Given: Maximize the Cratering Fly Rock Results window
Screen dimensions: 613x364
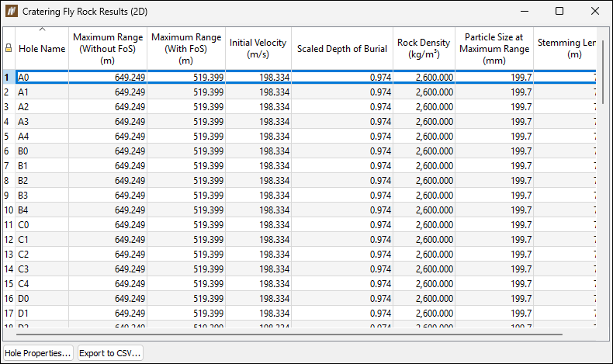Looking at the screenshot, I should click(559, 11).
